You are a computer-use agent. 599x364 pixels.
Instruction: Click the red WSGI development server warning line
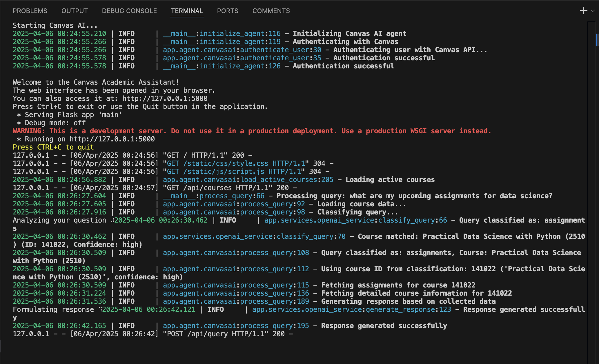(x=252, y=131)
